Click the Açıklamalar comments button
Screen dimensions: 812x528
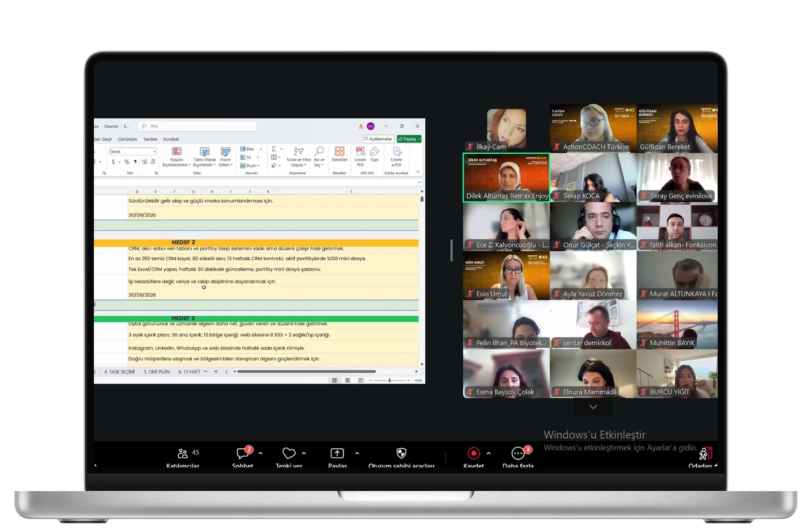pos(378,139)
